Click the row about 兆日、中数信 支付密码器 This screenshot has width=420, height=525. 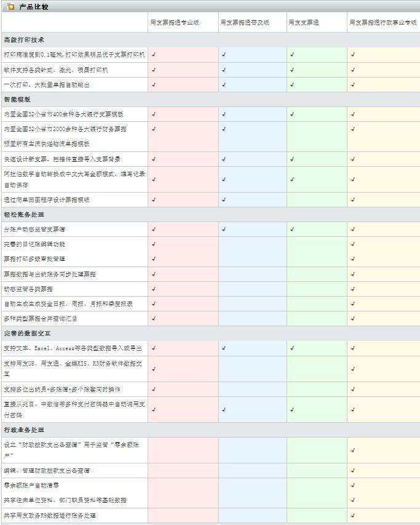tap(211, 409)
